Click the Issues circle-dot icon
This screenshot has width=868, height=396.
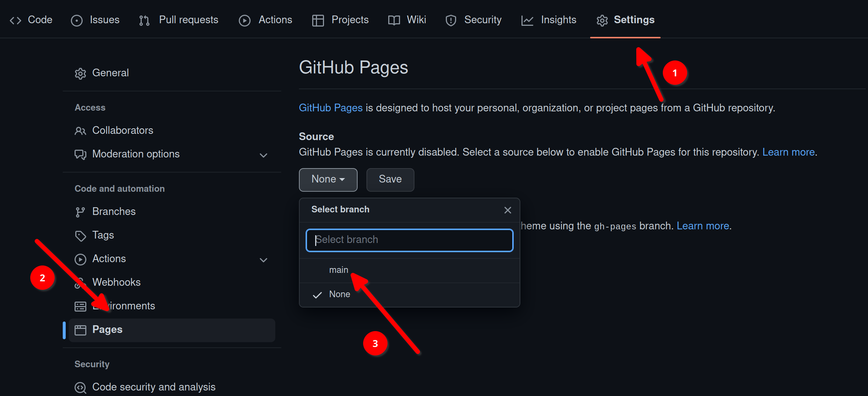pos(77,21)
